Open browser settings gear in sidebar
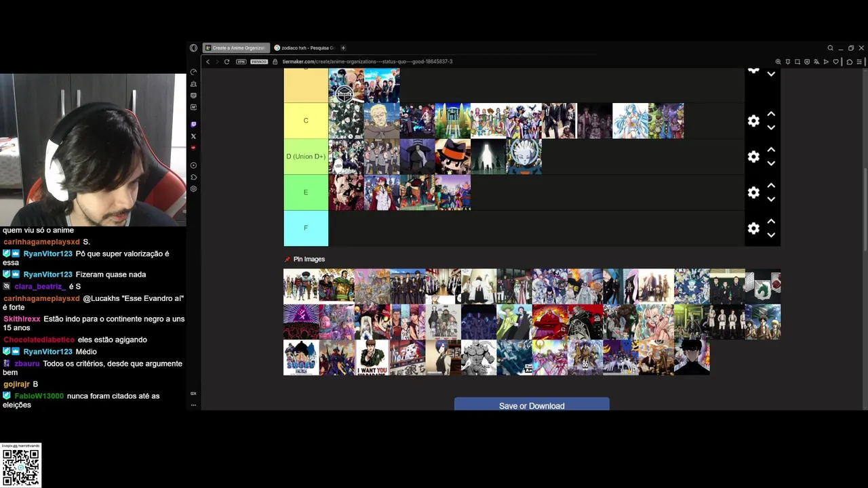Viewport: 868px width, 488px height. tap(193, 188)
